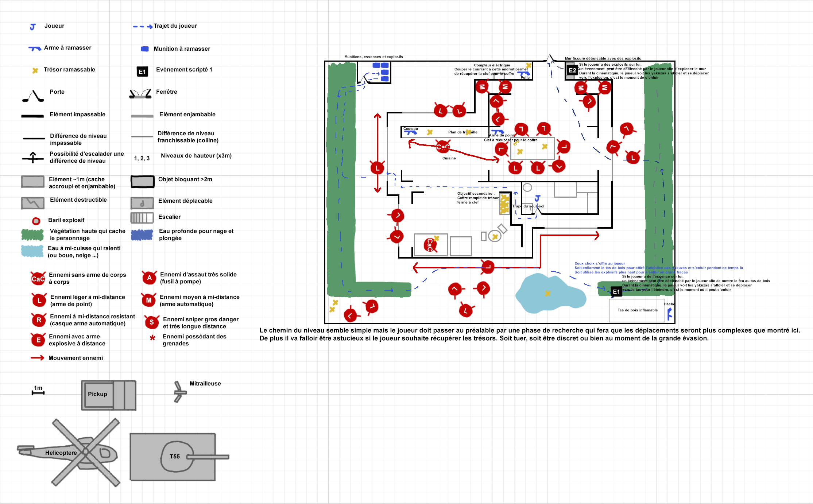
Task: Select the "Couteau" label on the map
Action: 411,129
